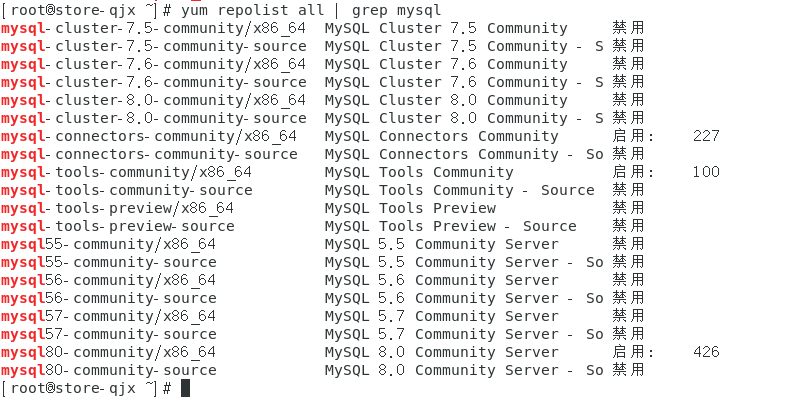786x401 pixels.
Task: Click the mysql-tools-community/x86_64 repo ID
Action: click(127, 172)
